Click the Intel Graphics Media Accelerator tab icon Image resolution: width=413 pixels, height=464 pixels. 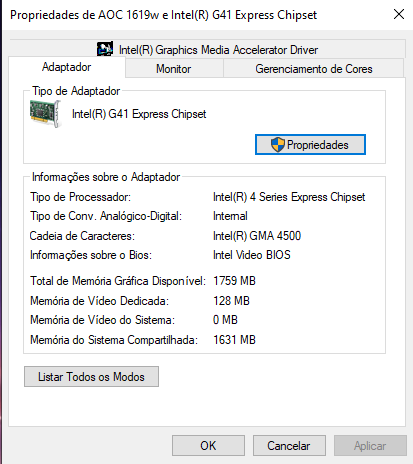coord(105,49)
